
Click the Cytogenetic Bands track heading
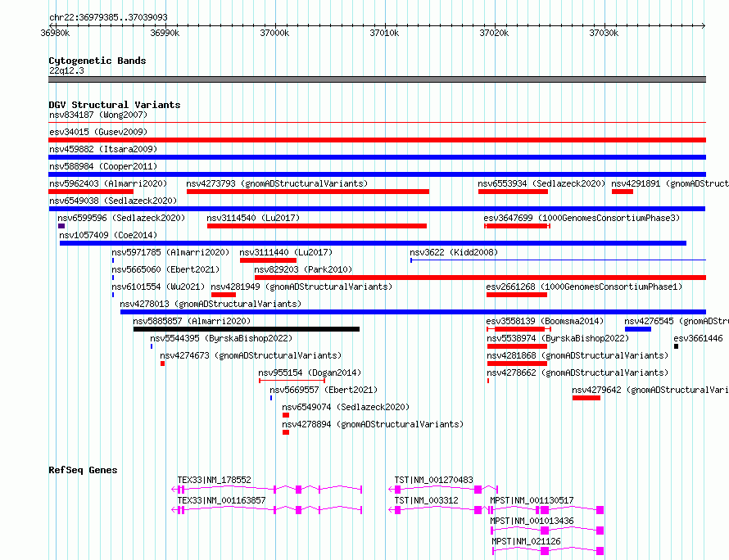97,61
